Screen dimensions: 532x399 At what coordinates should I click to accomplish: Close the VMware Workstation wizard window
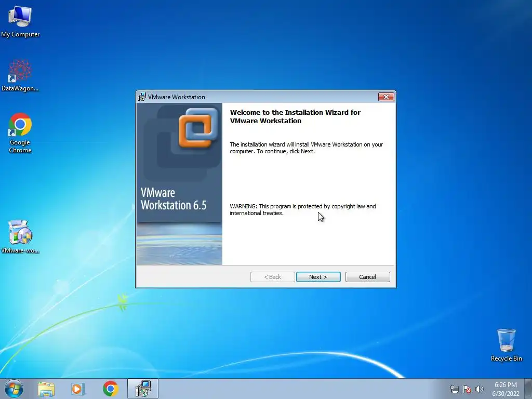point(386,97)
